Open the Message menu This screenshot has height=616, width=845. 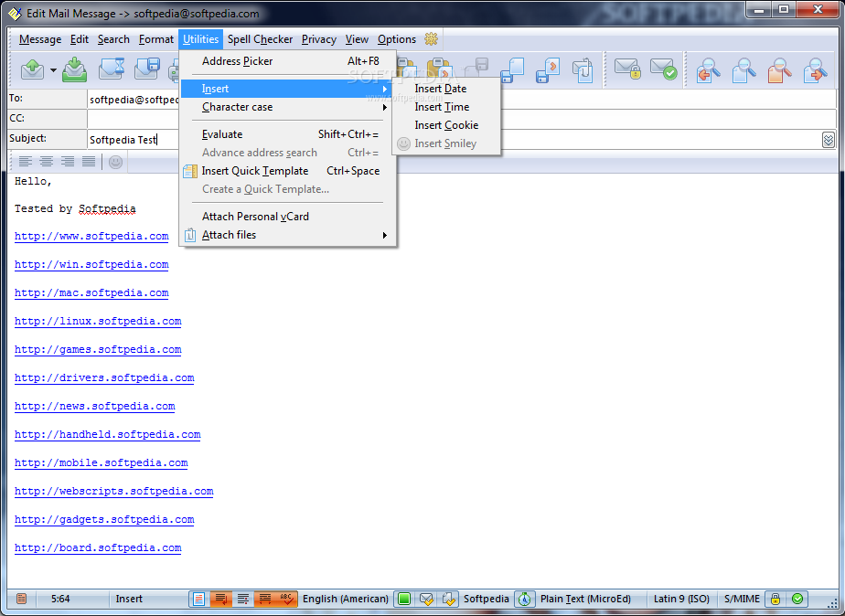coord(40,39)
